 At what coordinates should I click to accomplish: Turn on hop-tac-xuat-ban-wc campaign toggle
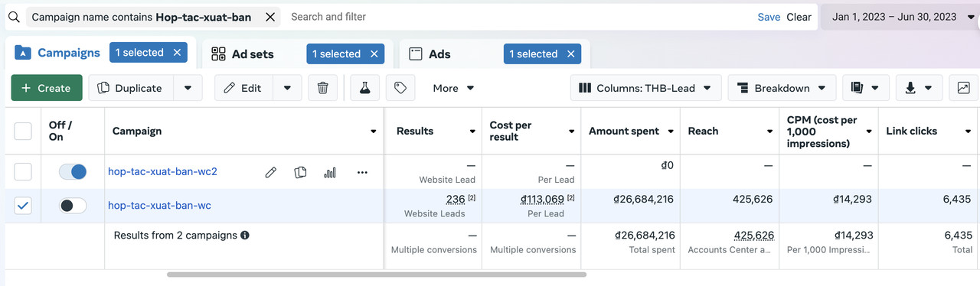pyautogui.click(x=73, y=206)
